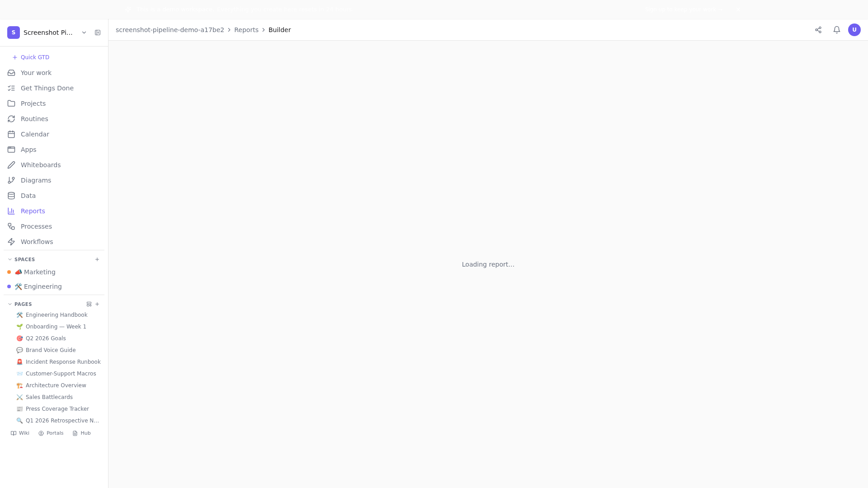This screenshot has width=868, height=488.
Task: Open the Projects section
Action: [54, 103]
